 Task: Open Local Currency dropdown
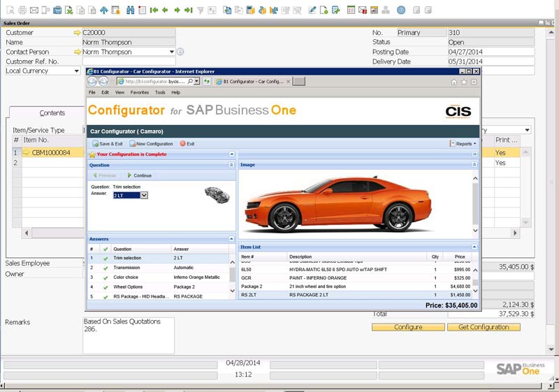(x=76, y=71)
